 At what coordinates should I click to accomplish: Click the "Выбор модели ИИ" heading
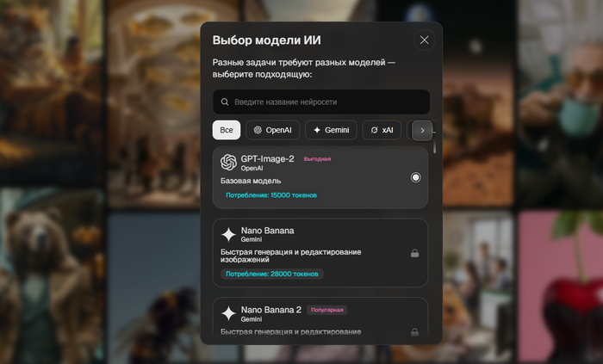coord(266,40)
